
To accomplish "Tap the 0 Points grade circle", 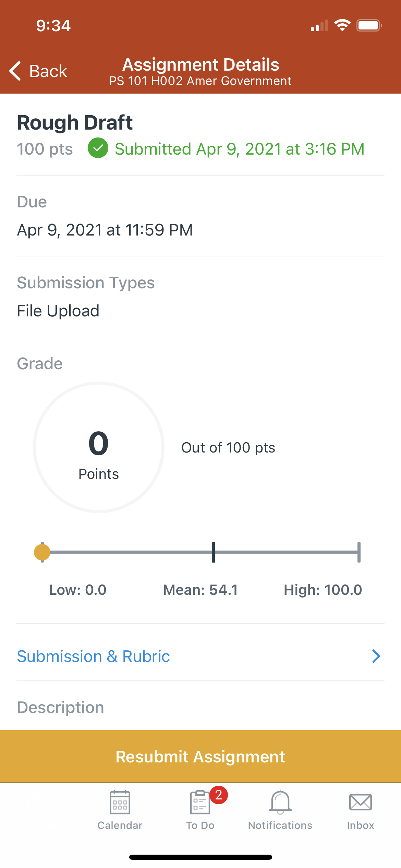I will tap(99, 447).
